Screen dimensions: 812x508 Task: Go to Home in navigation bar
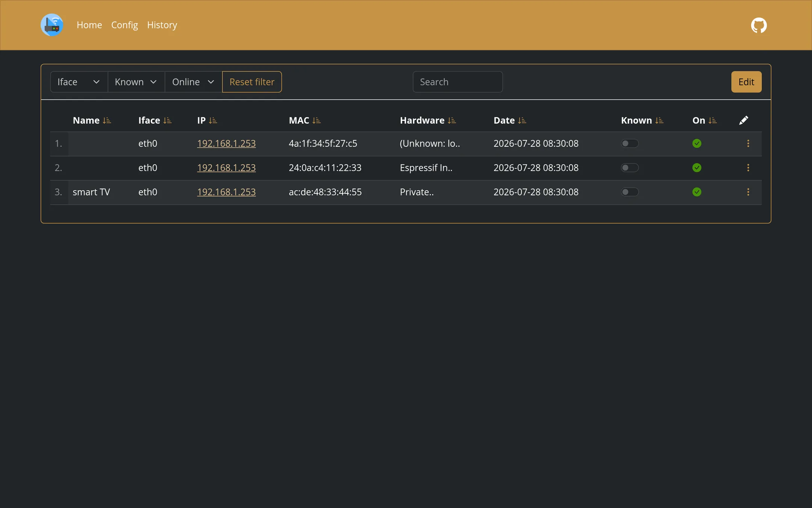[89, 25]
